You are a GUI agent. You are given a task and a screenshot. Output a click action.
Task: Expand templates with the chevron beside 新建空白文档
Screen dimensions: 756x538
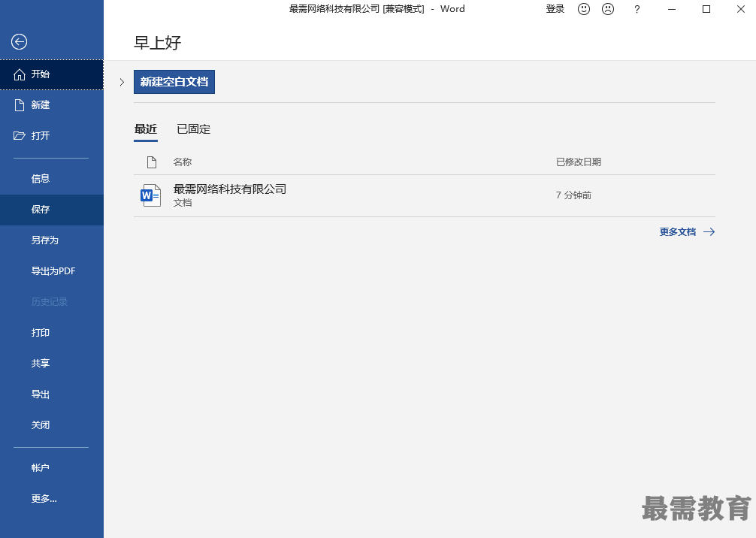click(122, 82)
